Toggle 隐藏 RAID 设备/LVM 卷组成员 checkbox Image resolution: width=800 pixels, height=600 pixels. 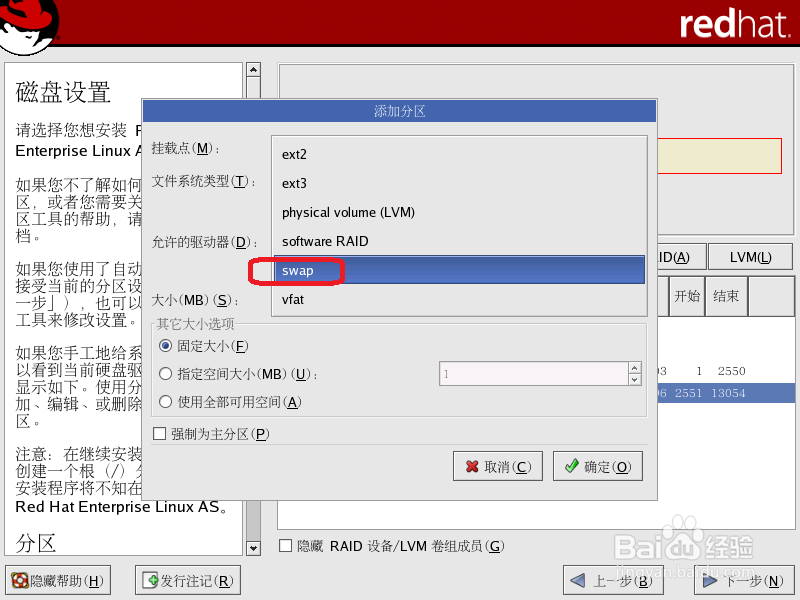(286, 546)
